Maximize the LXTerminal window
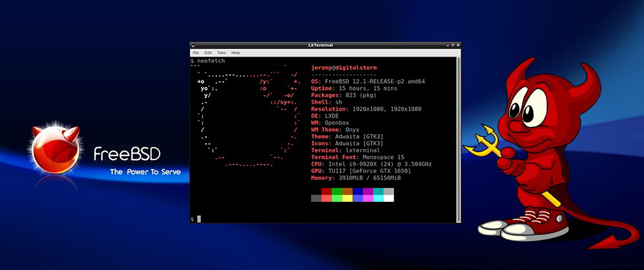This screenshot has width=644, height=270. (x=453, y=45)
